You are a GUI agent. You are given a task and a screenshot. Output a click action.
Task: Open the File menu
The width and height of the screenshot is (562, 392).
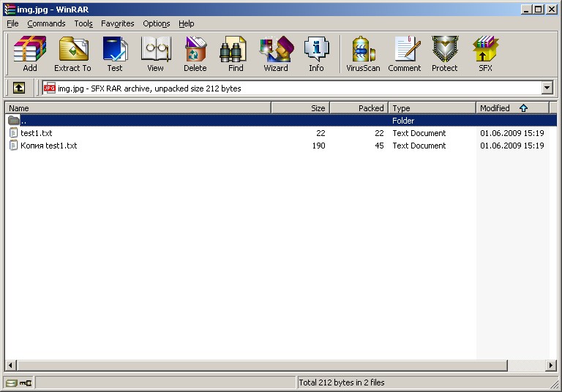(12, 23)
